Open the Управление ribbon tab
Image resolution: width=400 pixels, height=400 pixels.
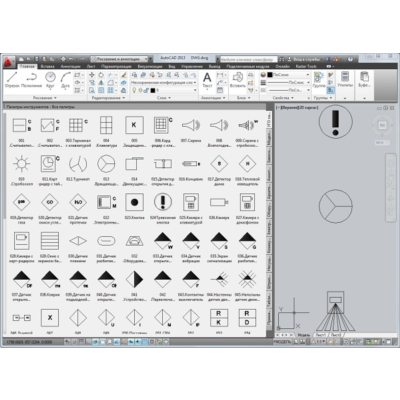pyautogui.click(x=191, y=67)
